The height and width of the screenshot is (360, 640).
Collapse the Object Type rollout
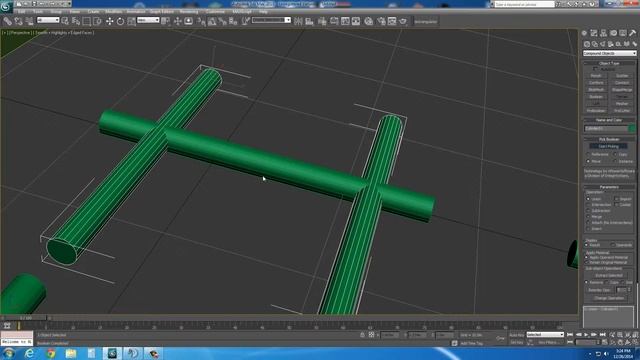pos(609,63)
